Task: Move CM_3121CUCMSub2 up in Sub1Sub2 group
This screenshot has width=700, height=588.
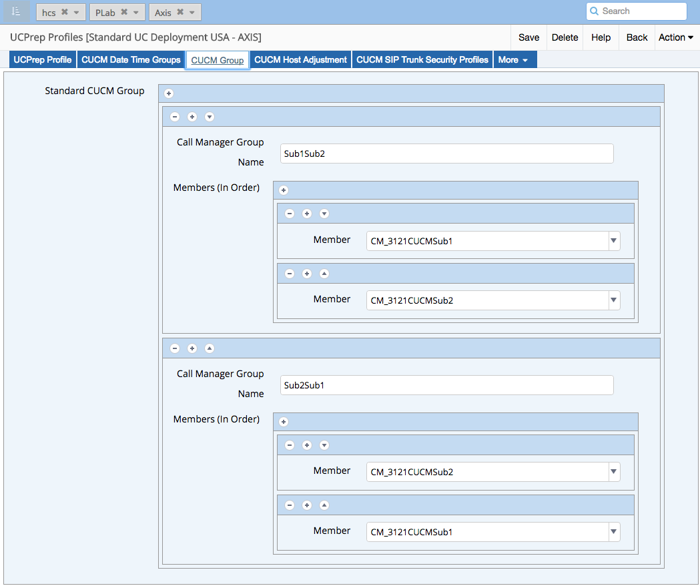Action: tap(324, 274)
